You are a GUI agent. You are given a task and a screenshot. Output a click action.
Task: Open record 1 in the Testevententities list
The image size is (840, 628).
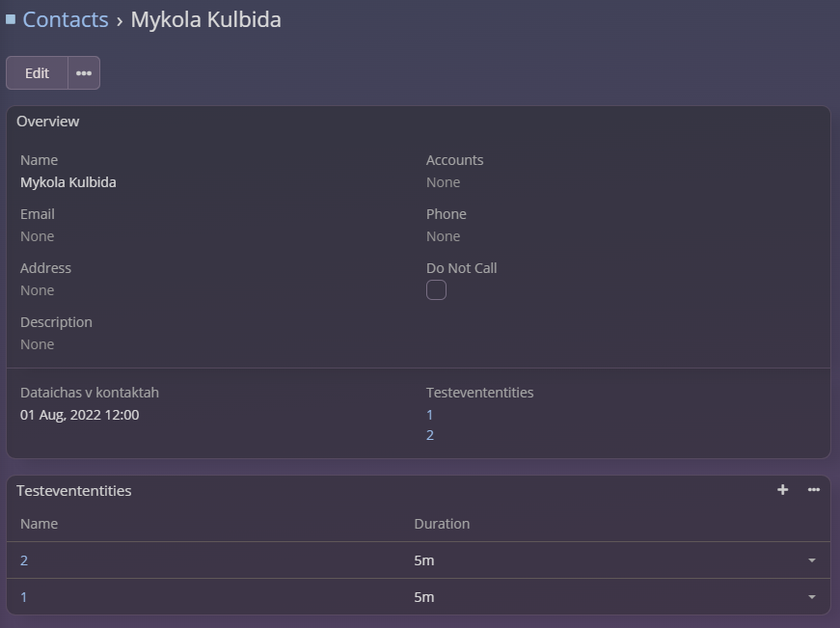(24, 597)
